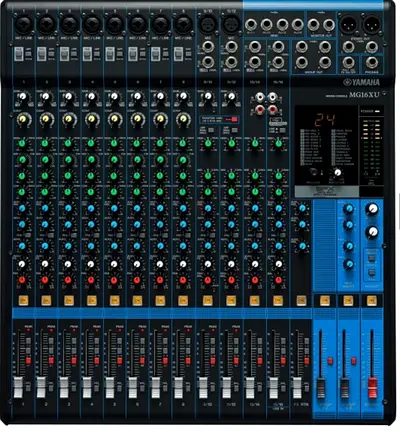Image resolution: width=400 pixels, height=435 pixels.
Task: Click the FX RTN fader cap
Action: point(297,388)
